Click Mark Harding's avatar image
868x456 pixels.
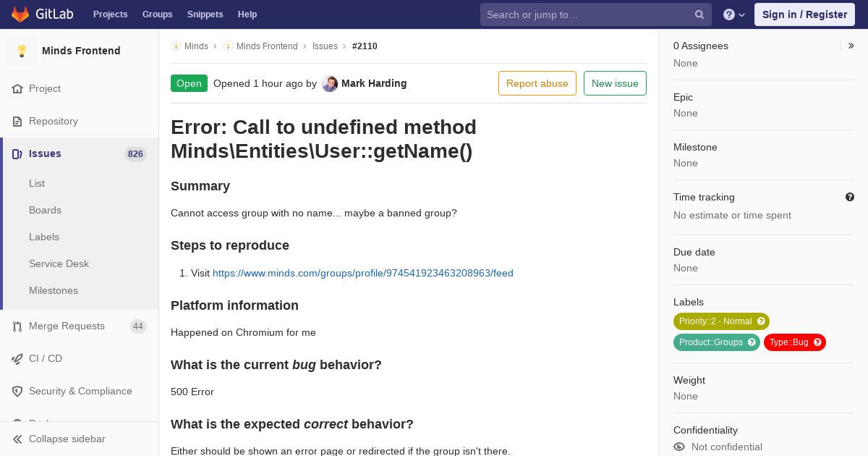pos(330,83)
